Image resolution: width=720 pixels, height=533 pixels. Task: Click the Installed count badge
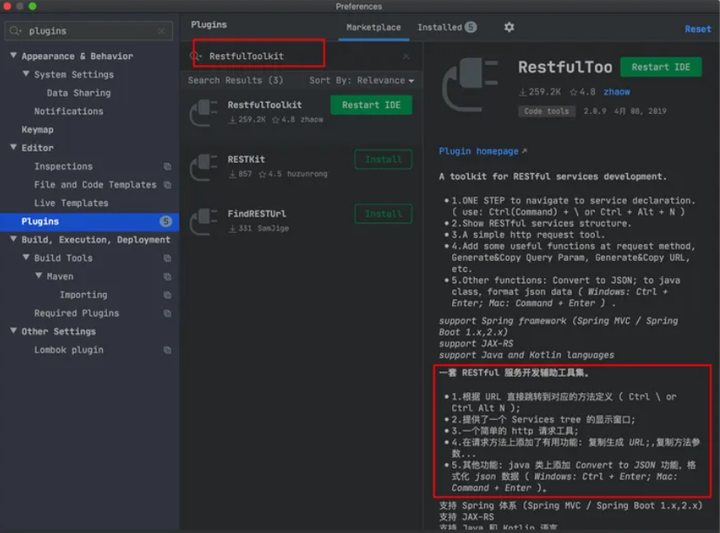[x=471, y=27]
